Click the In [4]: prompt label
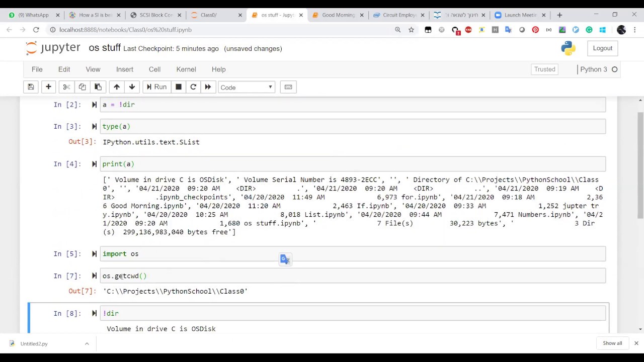 point(67,164)
